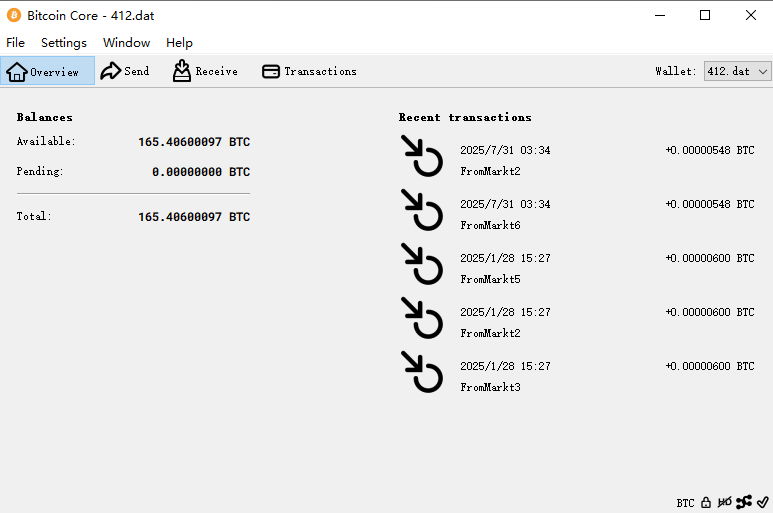This screenshot has width=773, height=513.
Task: Toggle network activity via the connections icon
Action: (x=744, y=502)
